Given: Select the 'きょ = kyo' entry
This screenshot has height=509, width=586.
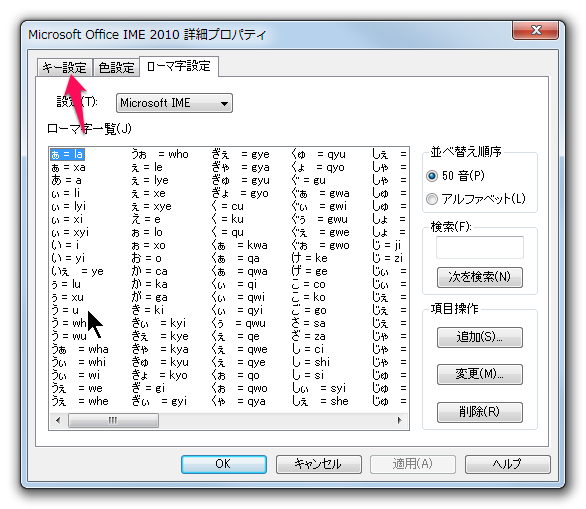Looking at the screenshot, I should (x=159, y=375).
